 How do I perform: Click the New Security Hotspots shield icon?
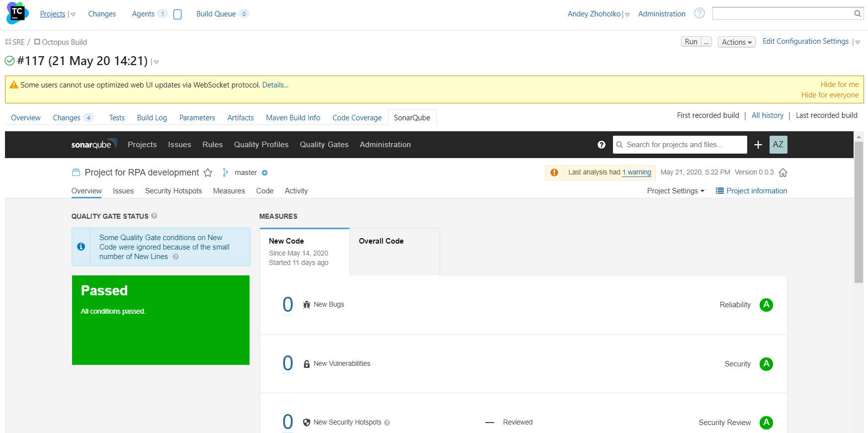[x=307, y=423]
